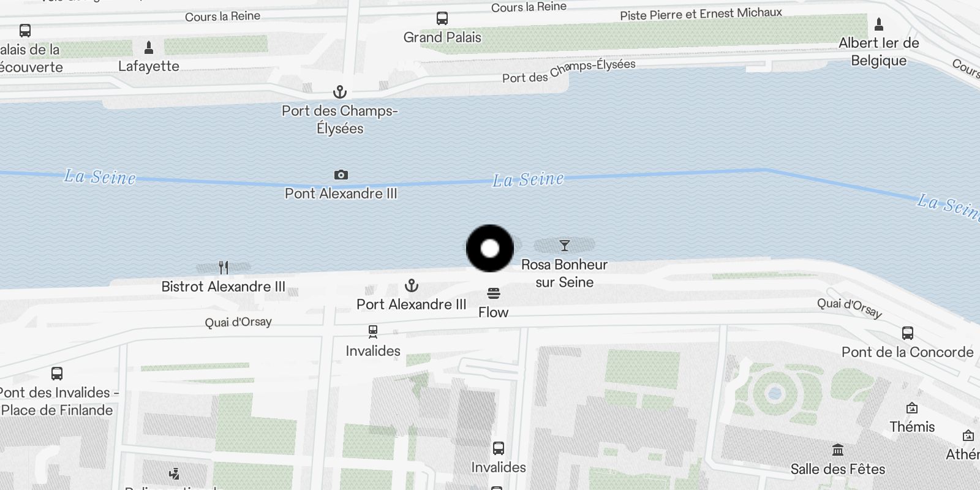Click the Albert Ier de Belgique statue icon
Screen dimensions: 980x490
click(x=879, y=24)
